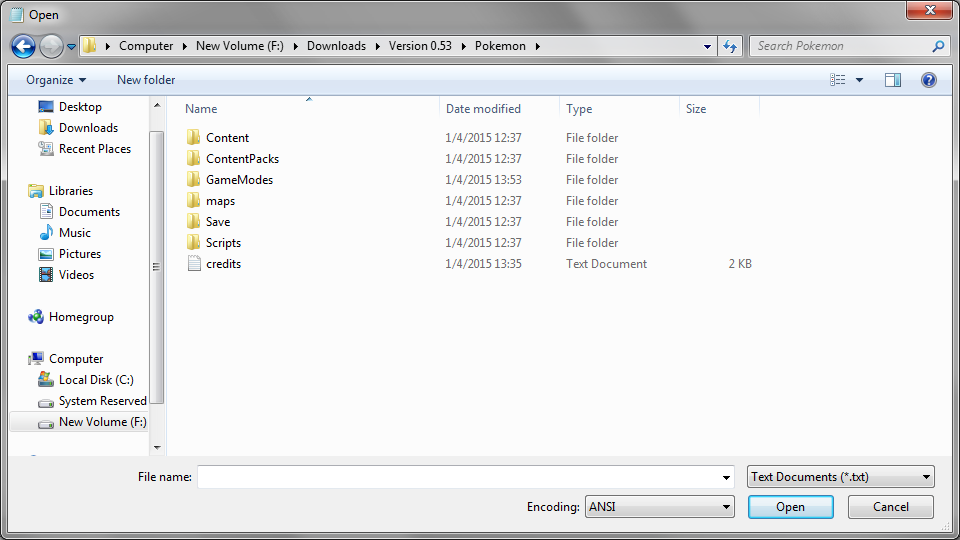Open the File name history dropdown arrow

[726, 478]
